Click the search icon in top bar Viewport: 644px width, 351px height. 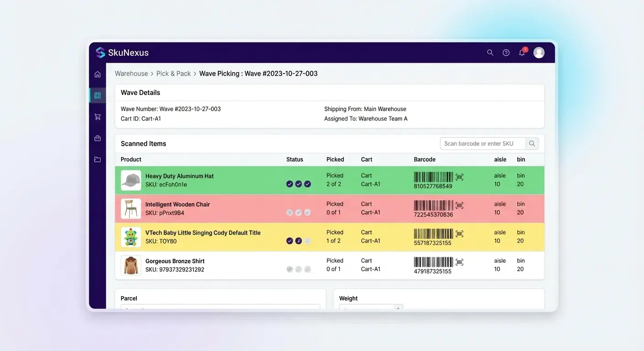coord(490,53)
